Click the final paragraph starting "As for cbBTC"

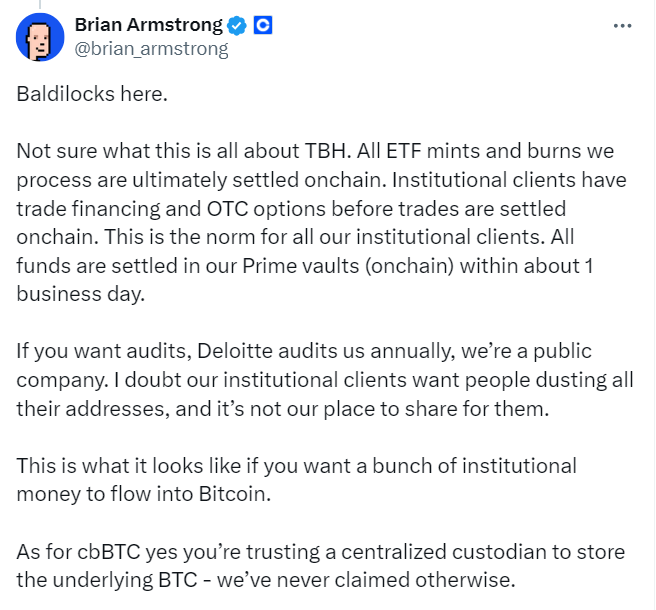click(x=319, y=567)
